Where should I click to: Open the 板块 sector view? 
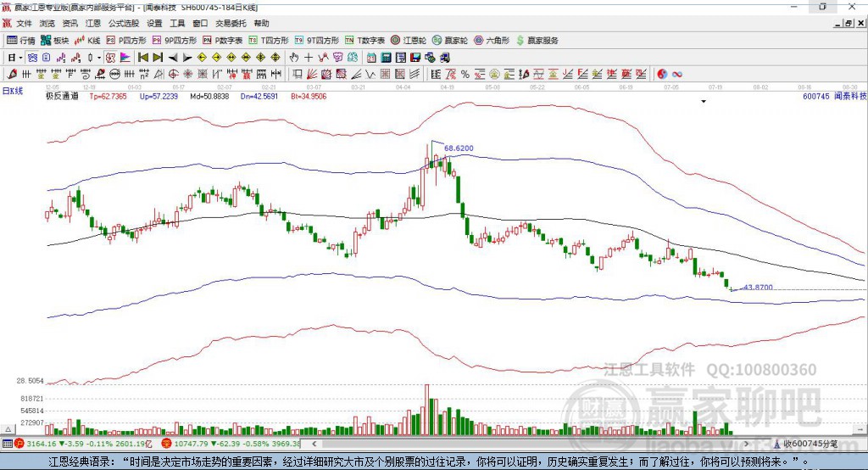click(55, 41)
